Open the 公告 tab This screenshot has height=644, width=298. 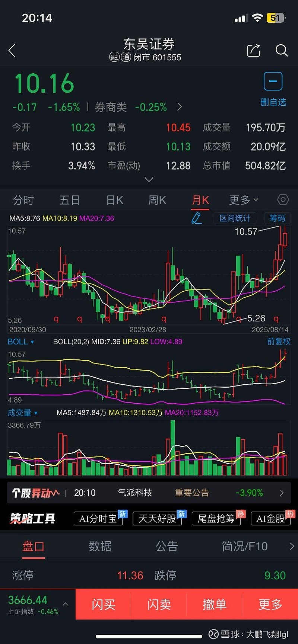tap(167, 546)
